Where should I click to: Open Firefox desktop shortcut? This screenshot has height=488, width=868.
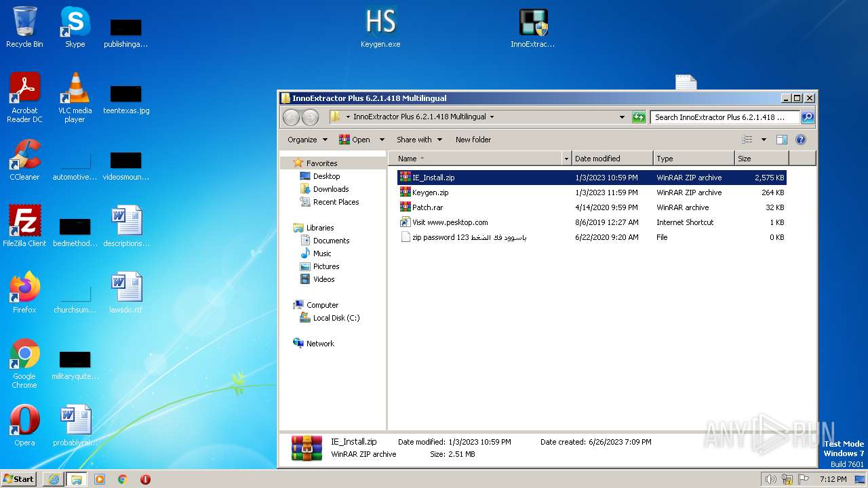pyautogui.click(x=24, y=293)
